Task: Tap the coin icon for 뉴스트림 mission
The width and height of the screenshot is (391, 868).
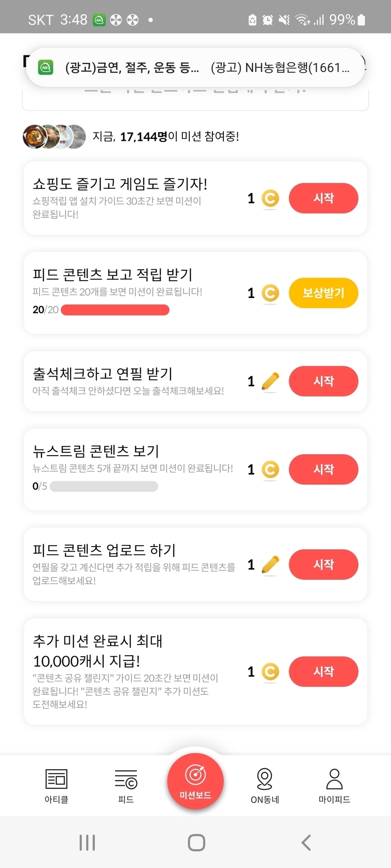Action: tap(270, 469)
